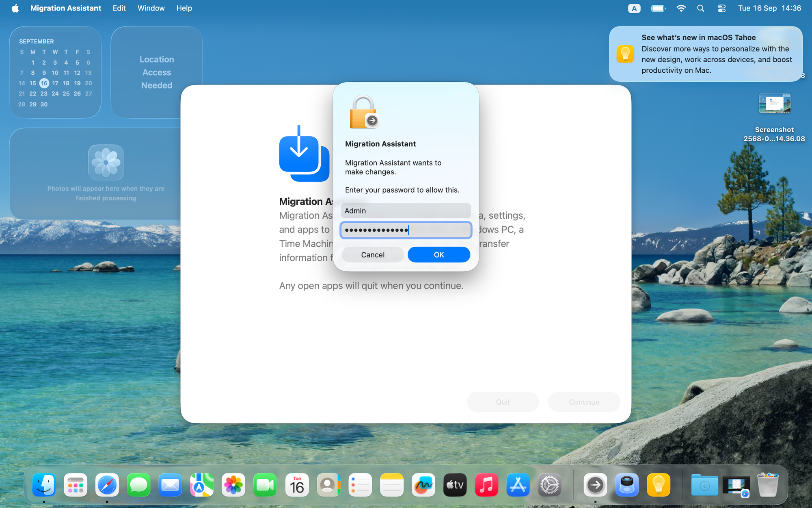Open the Help menu

[x=184, y=8]
